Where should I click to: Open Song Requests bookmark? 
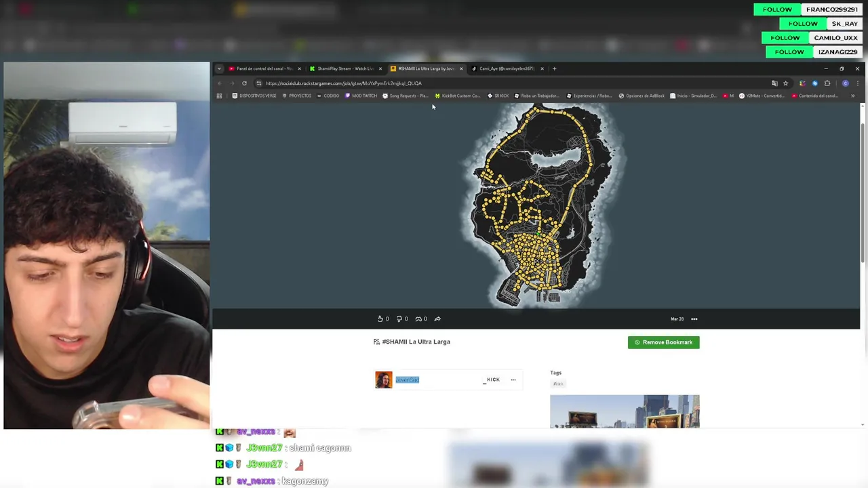click(x=406, y=96)
